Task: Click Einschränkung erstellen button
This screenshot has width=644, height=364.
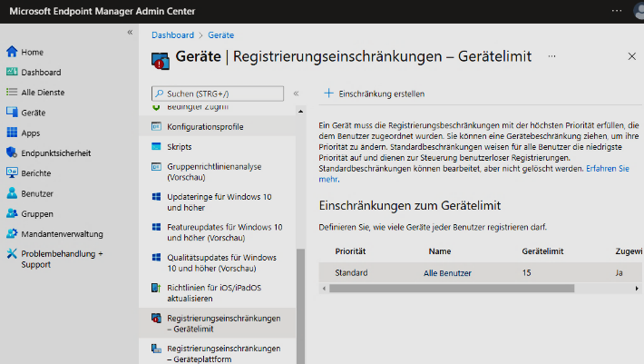Action: [x=373, y=93]
